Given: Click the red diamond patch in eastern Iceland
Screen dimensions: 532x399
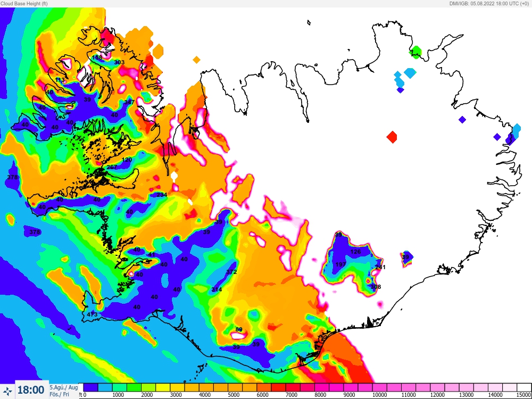Looking at the screenshot, I should click(x=392, y=137).
